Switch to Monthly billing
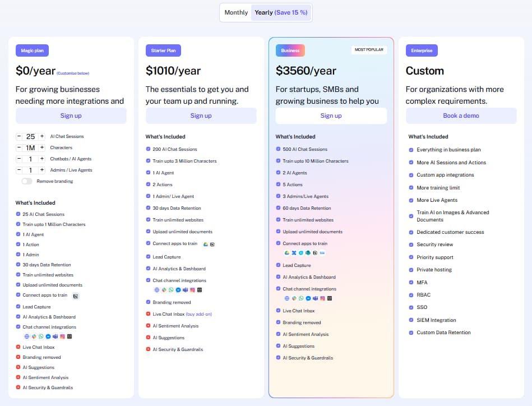The height and width of the screenshot is (406, 532). click(x=236, y=12)
